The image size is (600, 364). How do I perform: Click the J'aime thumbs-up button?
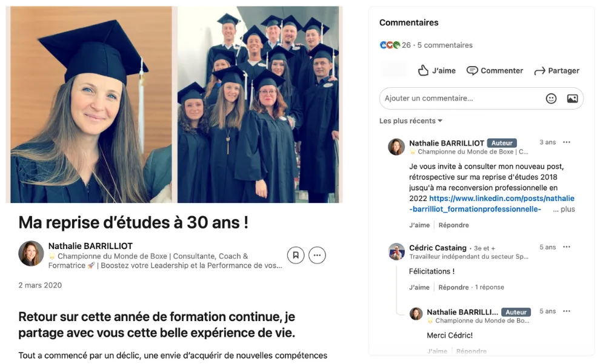[x=437, y=71]
